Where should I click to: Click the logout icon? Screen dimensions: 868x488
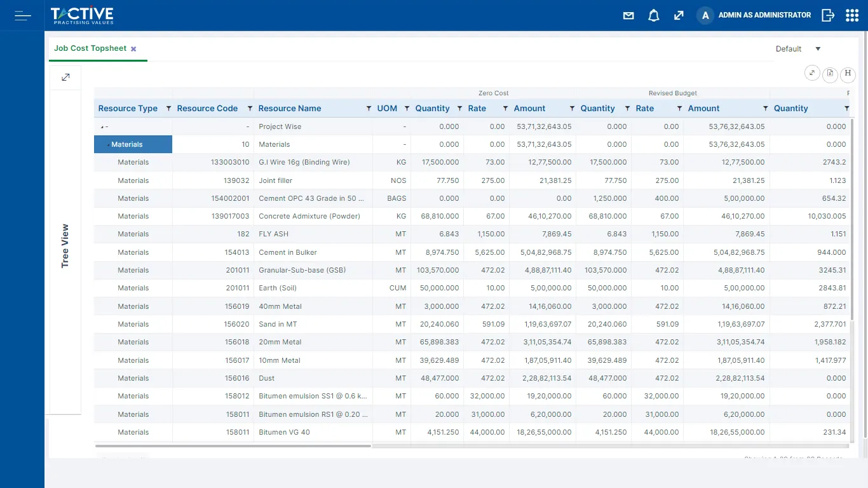click(x=827, y=15)
